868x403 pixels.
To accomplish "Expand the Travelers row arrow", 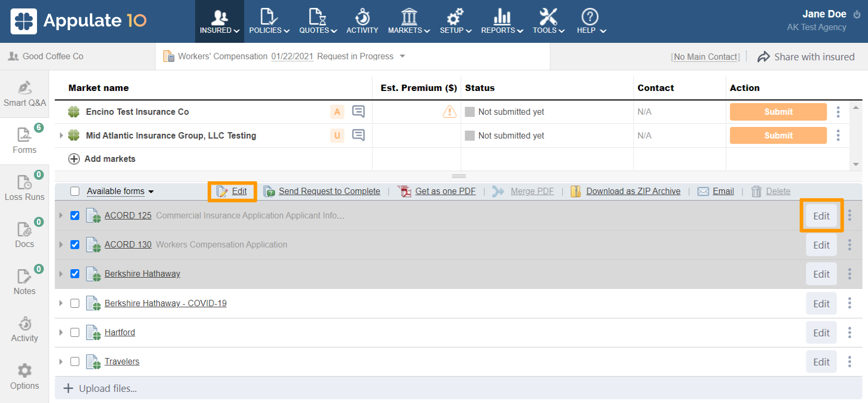I will (x=61, y=361).
